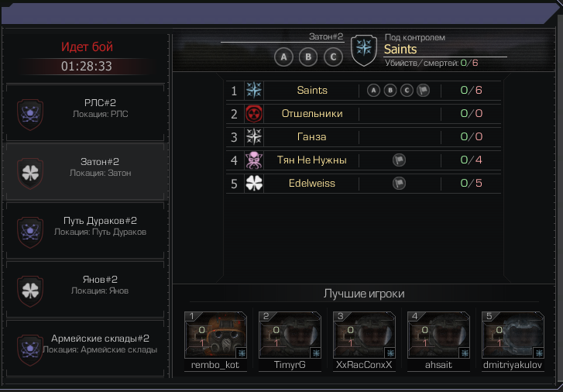Select capture point C in the header
Image resolution: width=563 pixels, height=392 pixels.
(333, 57)
